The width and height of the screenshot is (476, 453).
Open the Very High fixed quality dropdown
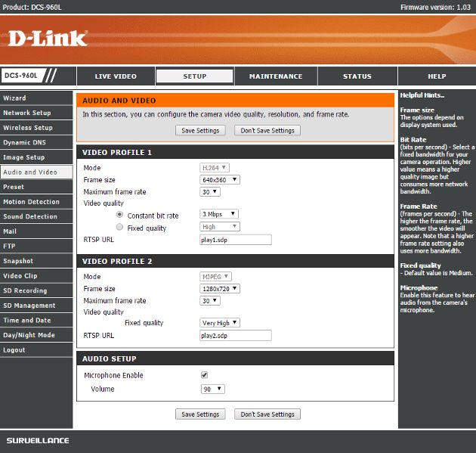[x=219, y=323]
